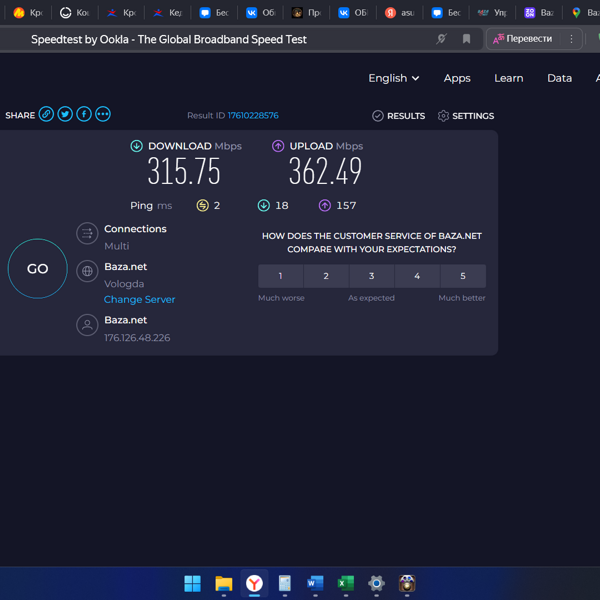This screenshot has height=600, width=600.
Task: Open the Learn menu
Action: 509,78
